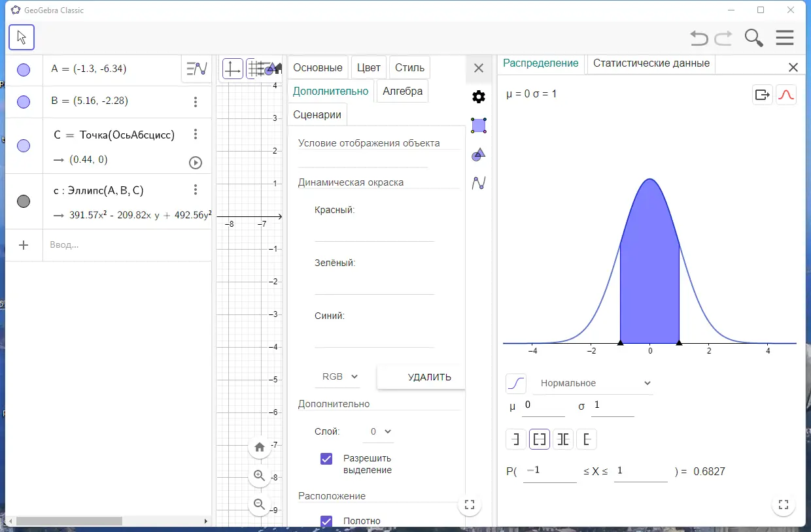The image size is (811, 532).
Task: Switch to the 'Алгебра' tab
Action: [403, 91]
